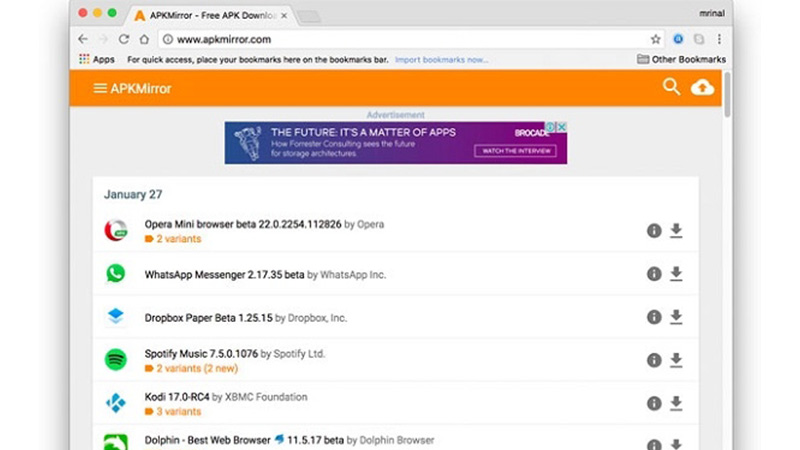Show info for Spotify Music entry
Screen dimensions: 800x450
(x=654, y=360)
